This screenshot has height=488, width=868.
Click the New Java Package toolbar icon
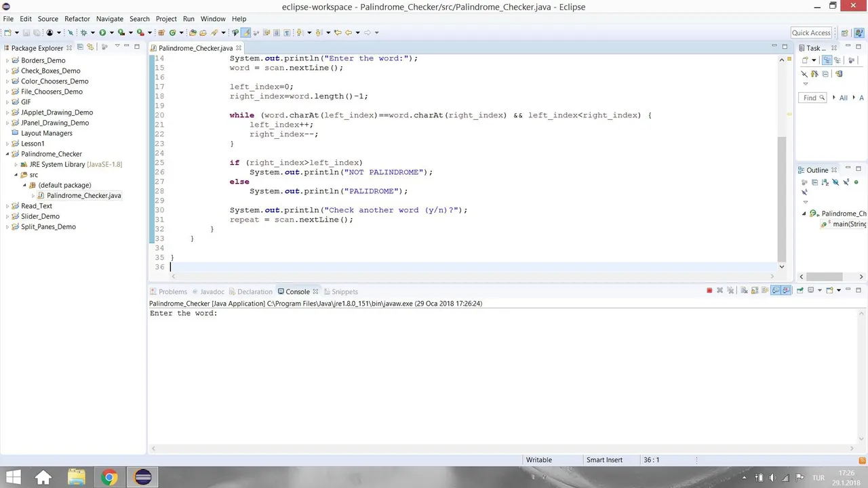pyautogui.click(x=161, y=33)
